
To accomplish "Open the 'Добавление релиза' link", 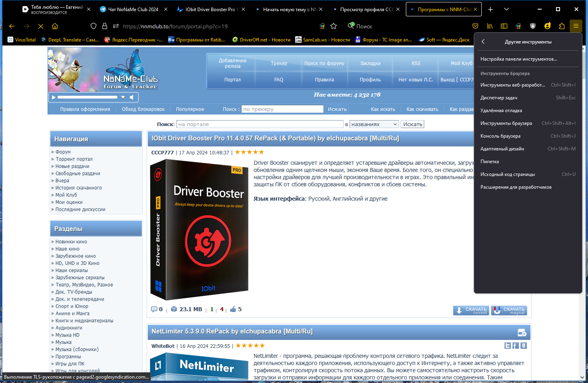I will pyautogui.click(x=232, y=63).
